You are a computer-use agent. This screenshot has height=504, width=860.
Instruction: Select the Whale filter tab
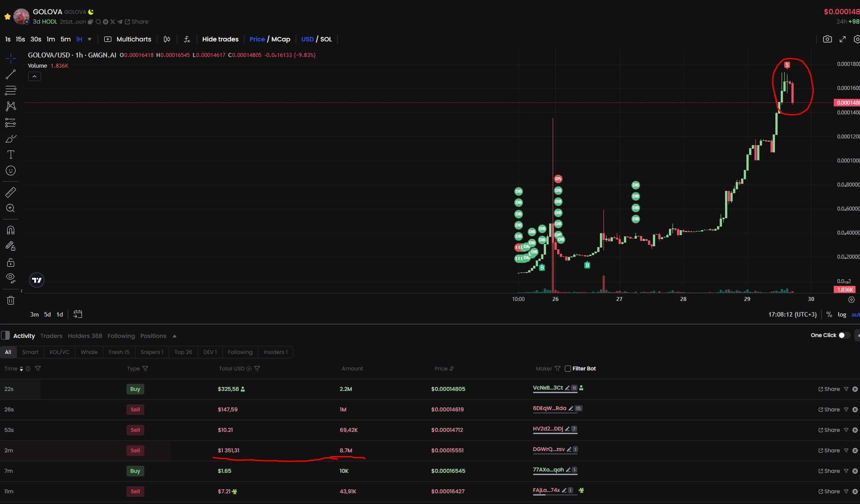pos(89,352)
